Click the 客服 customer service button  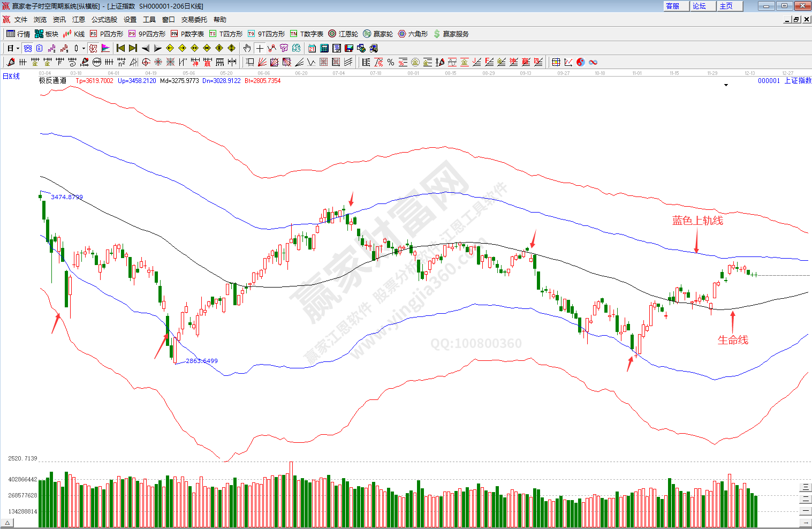click(673, 6)
